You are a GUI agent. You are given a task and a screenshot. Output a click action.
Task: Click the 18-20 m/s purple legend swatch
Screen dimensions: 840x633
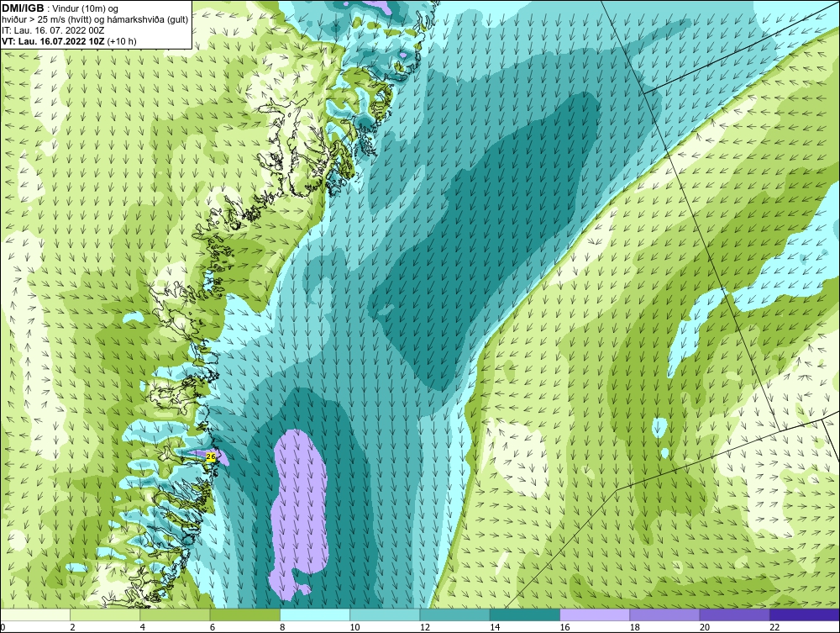[x=664, y=615]
